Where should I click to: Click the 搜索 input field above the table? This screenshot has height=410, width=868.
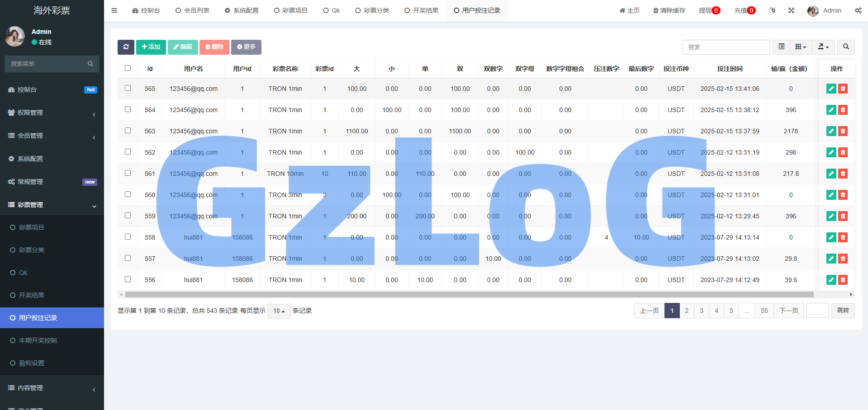(x=726, y=47)
